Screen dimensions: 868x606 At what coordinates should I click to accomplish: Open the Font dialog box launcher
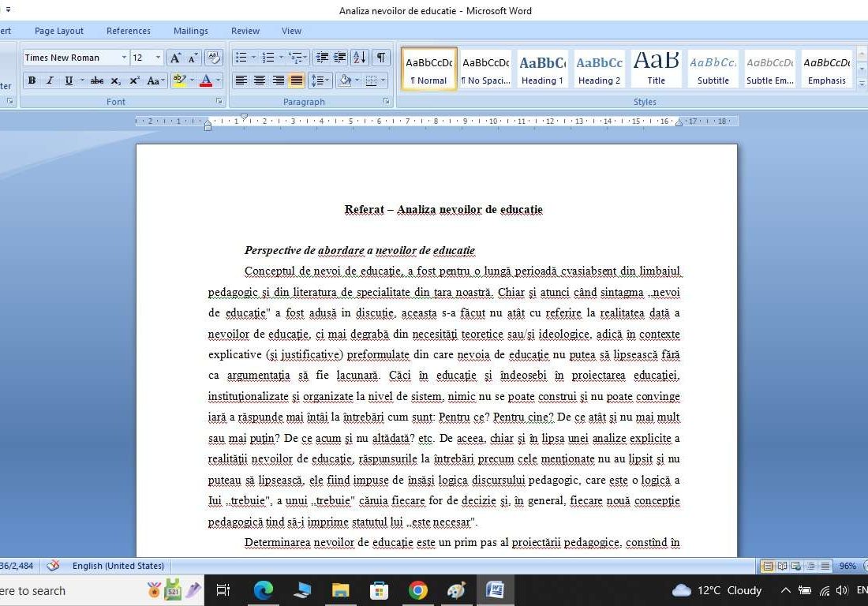coord(219,101)
